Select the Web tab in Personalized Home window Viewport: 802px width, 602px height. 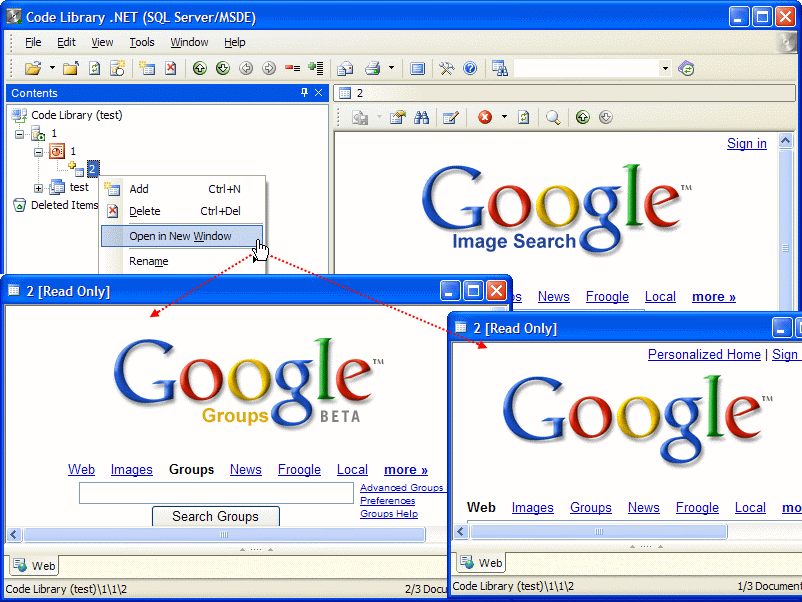(481, 563)
